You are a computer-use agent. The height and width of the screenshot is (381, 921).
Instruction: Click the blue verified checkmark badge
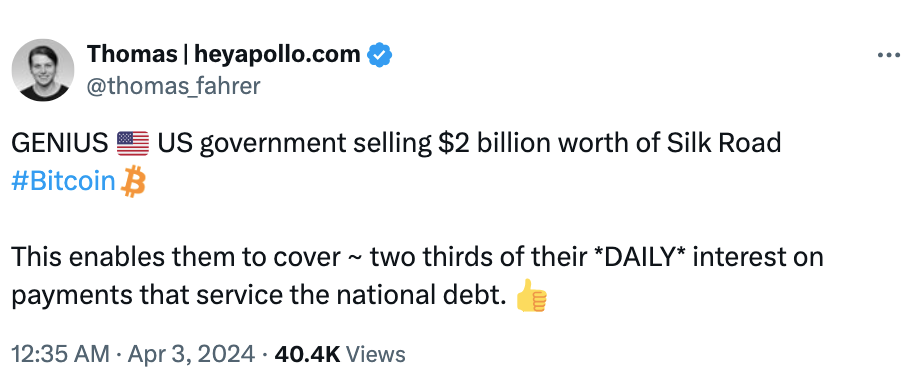pyautogui.click(x=379, y=55)
